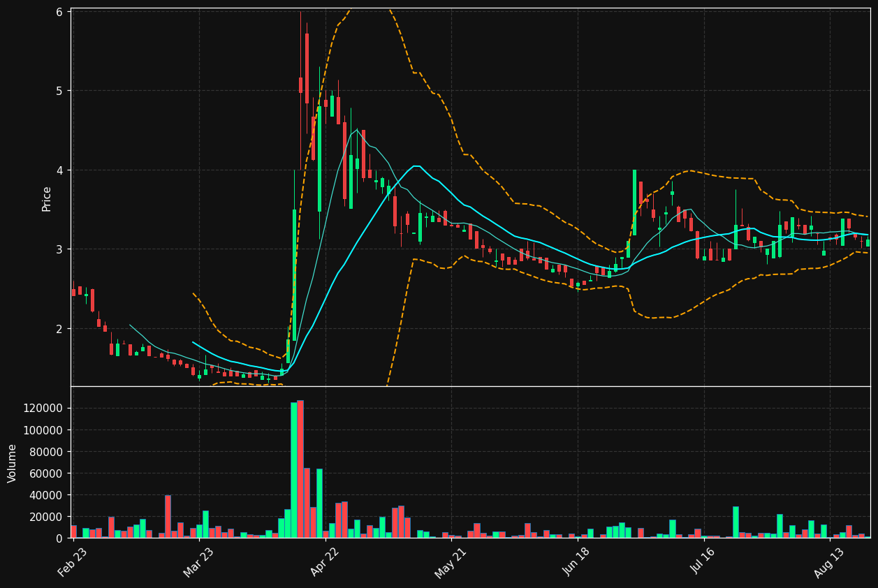
Task: Click the volume tick label 60000
Action: (47, 473)
